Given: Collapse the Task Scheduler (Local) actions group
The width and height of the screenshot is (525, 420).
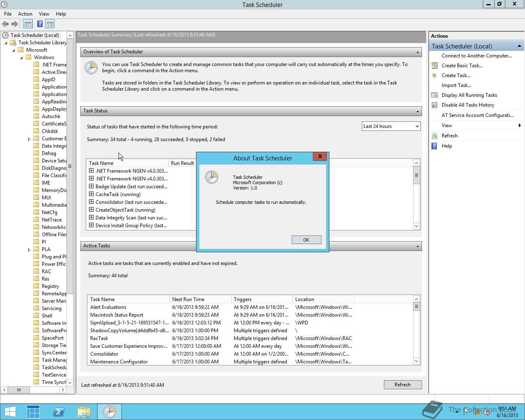Looking at the screenshot, I should tap(519, 46).
